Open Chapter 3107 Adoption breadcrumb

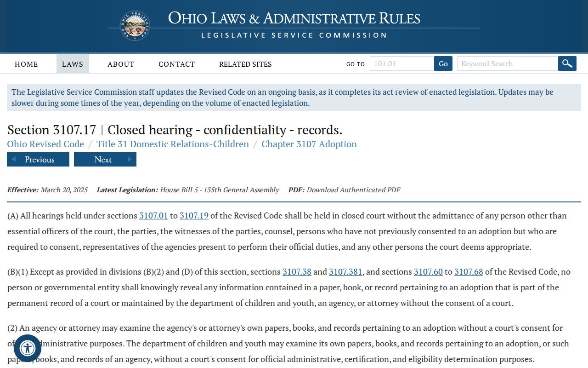click(309, 144)
